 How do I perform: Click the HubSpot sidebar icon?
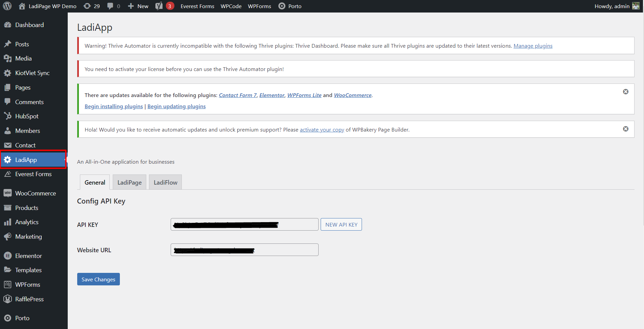(7, 116)
